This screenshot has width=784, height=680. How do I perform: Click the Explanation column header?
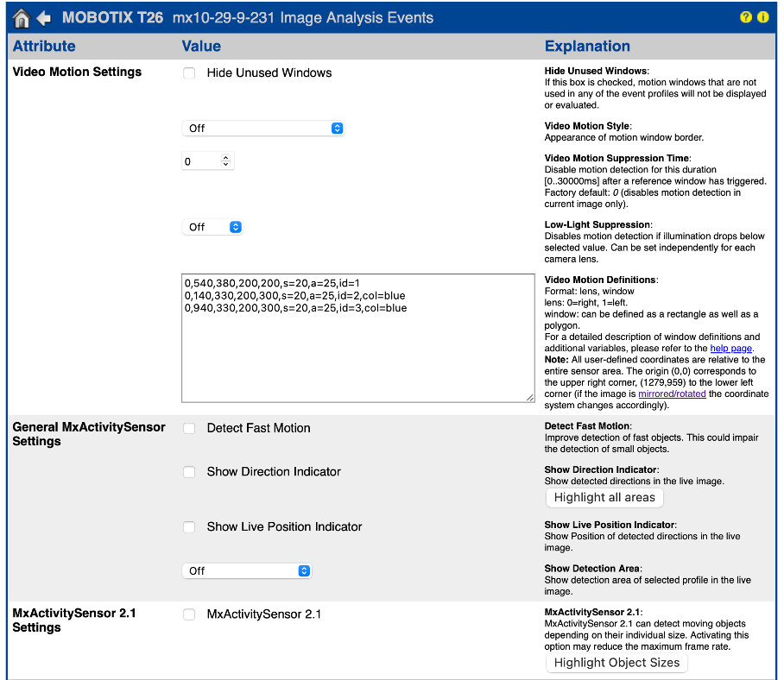coord(587,46)
